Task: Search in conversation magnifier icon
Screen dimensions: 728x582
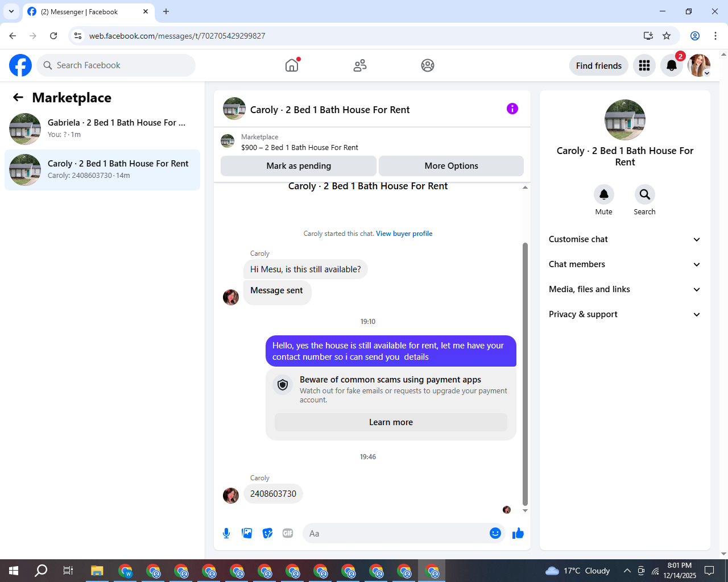Action: pos(645,194)
